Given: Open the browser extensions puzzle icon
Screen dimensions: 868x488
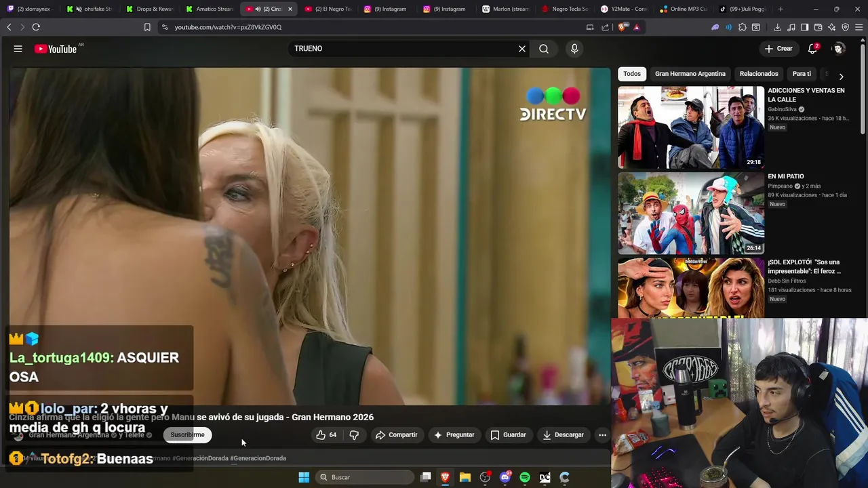Looking at the screenshot, I should click(743, 27).
